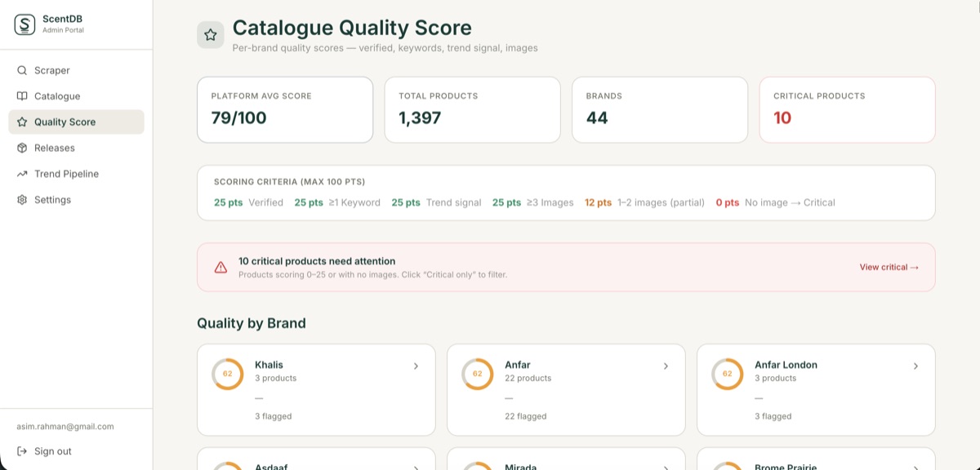
Task: Open the Critical Products card
Action: [848, 110]
